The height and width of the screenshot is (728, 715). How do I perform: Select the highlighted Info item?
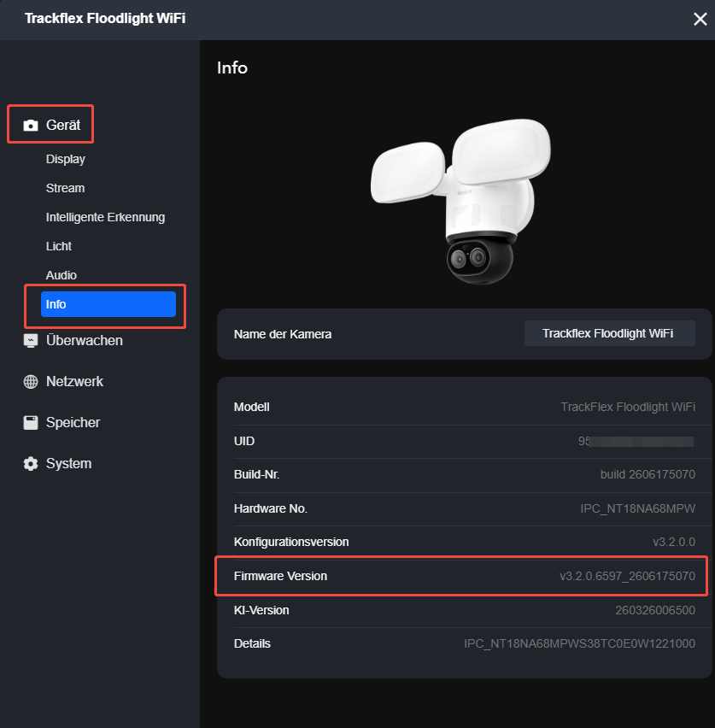click(x=108, y=304)
